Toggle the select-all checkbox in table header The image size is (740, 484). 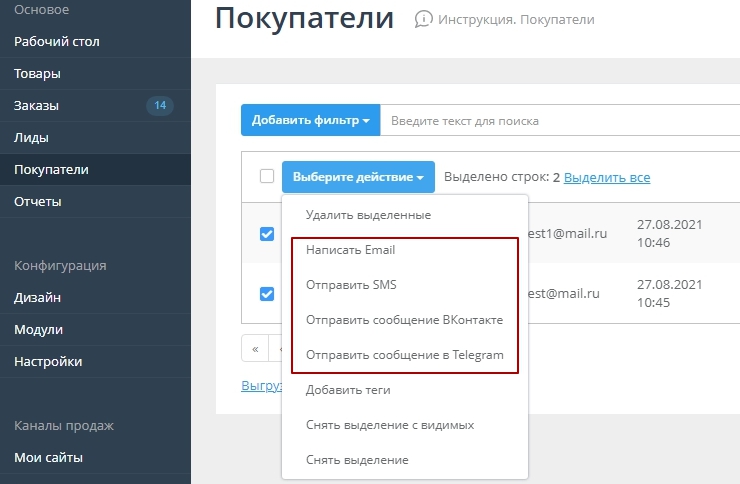pos(267,176)
